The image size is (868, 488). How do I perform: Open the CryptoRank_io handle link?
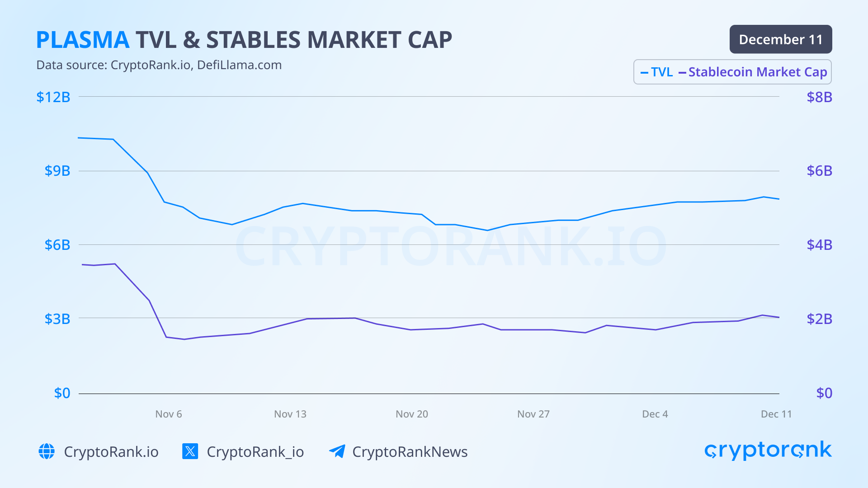255,452
